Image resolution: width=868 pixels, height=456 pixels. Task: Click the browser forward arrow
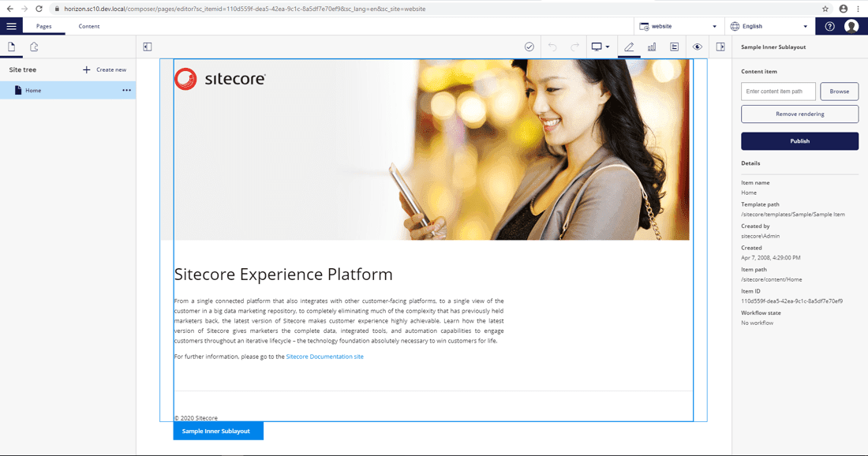click(x=24, y=9)
